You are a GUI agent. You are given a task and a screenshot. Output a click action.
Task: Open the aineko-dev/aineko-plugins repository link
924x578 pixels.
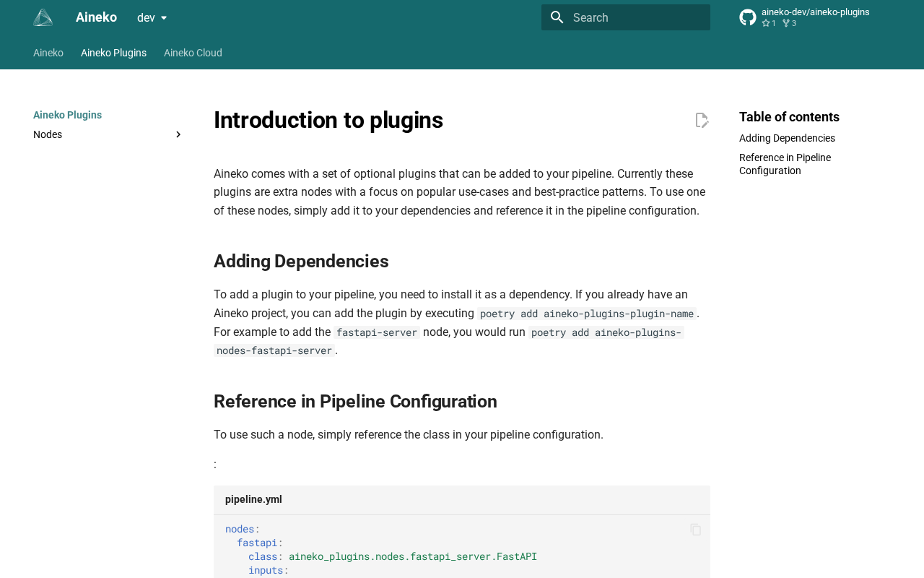click(x=815, y=12)
